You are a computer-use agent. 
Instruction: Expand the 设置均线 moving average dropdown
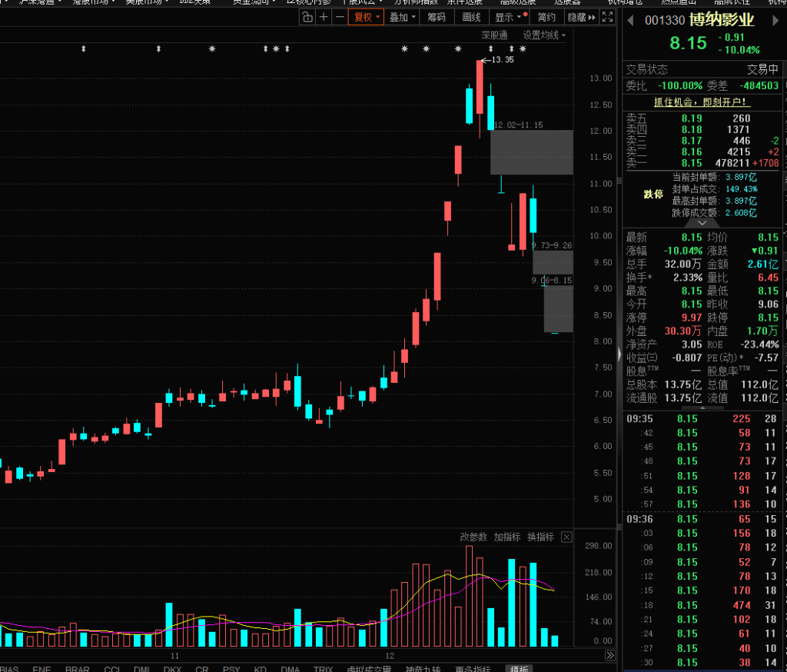[544, 35]
